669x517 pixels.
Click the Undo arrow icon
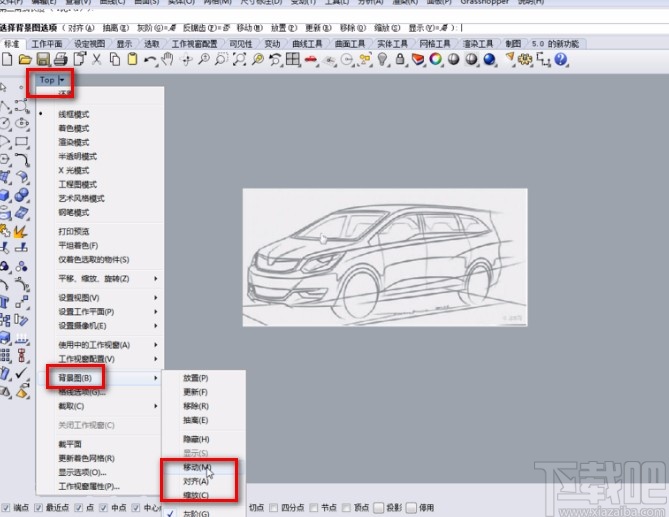(149, 60)
